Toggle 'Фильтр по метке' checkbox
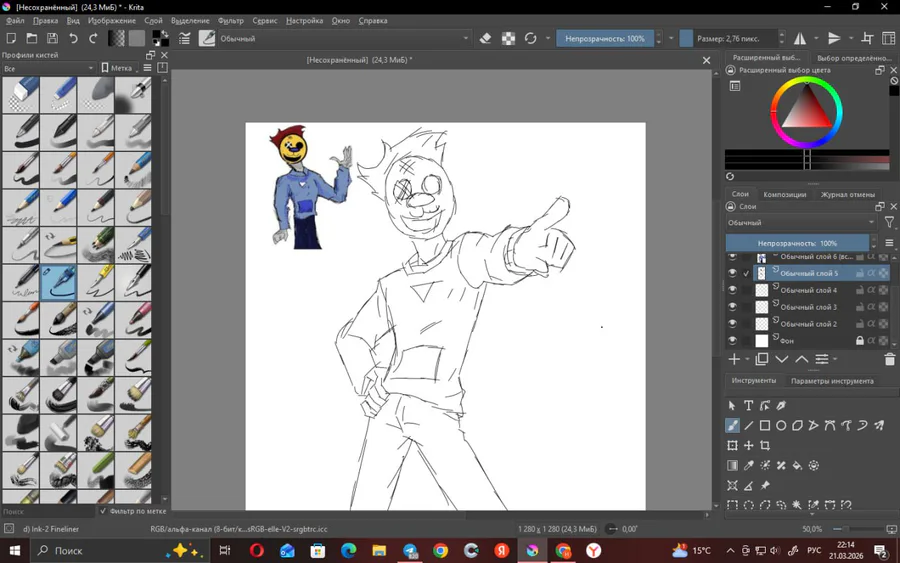 pos(103,511)
